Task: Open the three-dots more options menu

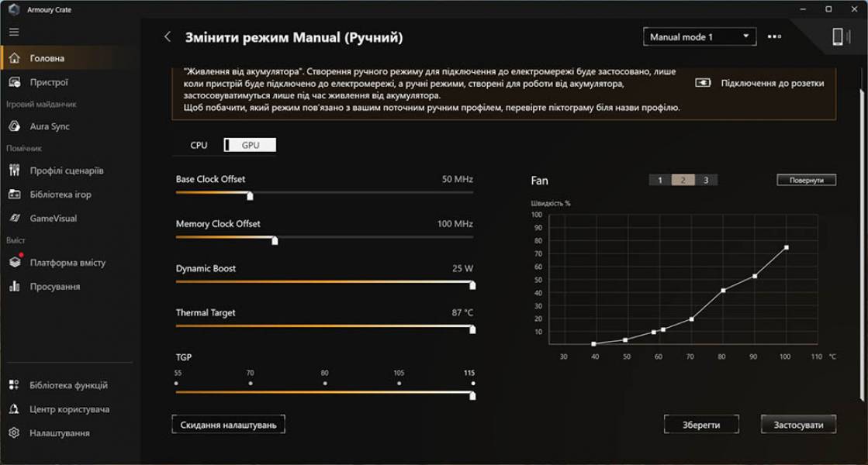Action: [774, 36]
